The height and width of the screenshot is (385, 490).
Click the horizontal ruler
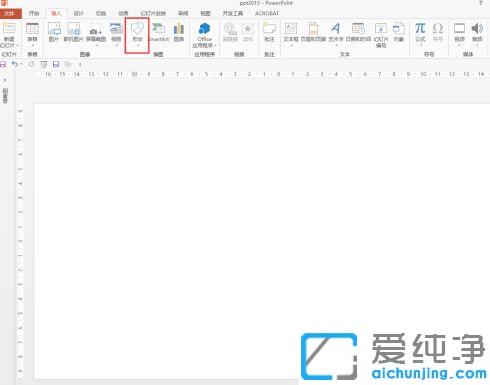(x=262, y=74)
